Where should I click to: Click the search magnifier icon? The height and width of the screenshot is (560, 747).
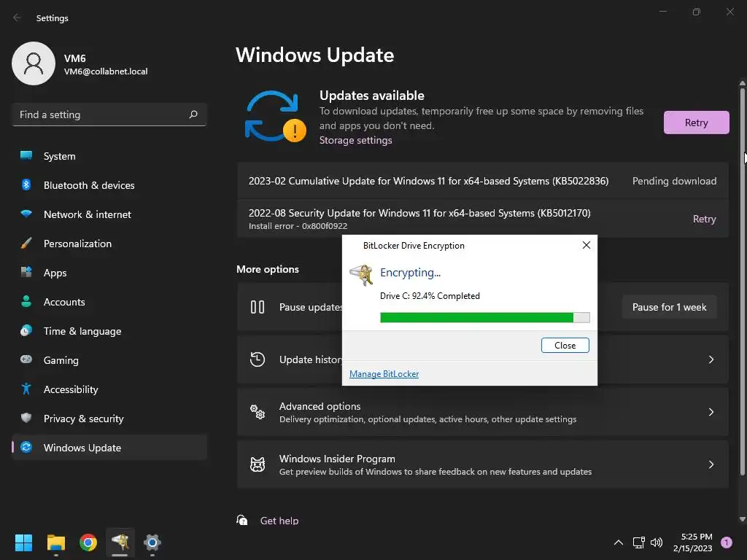pos(193,114)
